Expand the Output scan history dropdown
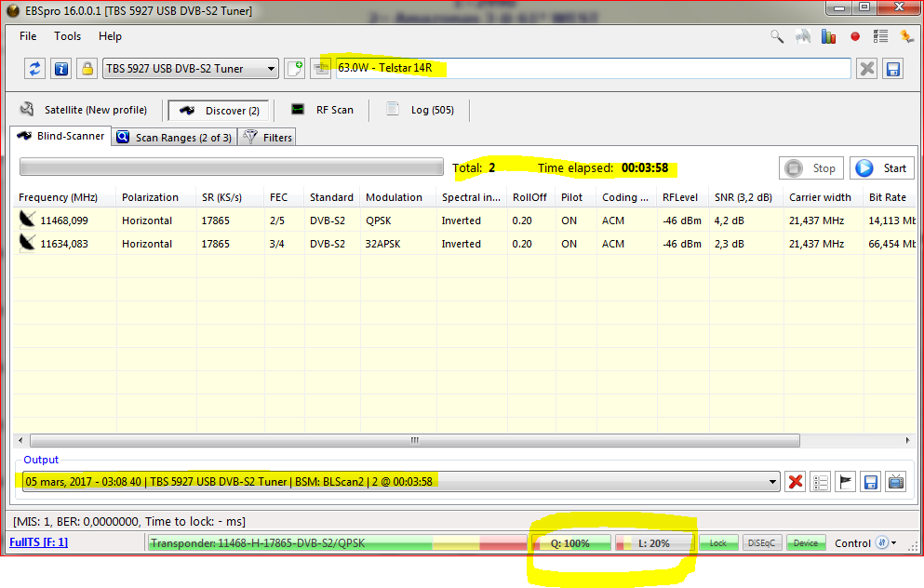 [771, 482]
